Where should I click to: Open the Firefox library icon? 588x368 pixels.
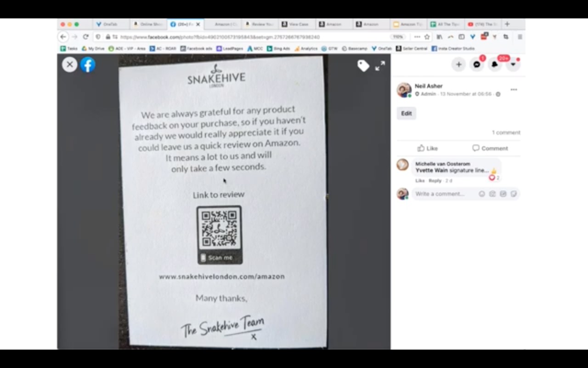440,37
